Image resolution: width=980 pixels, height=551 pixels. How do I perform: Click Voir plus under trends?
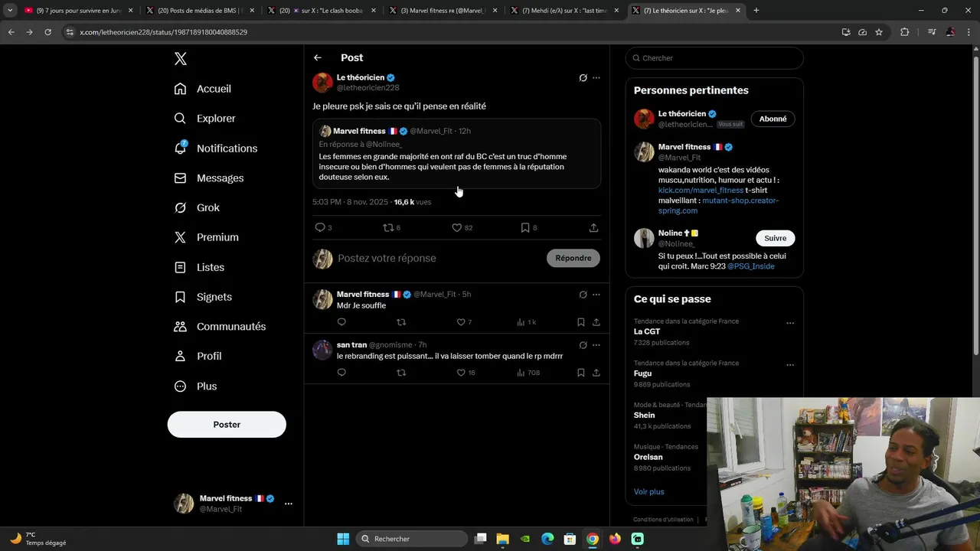click(649, 492)
